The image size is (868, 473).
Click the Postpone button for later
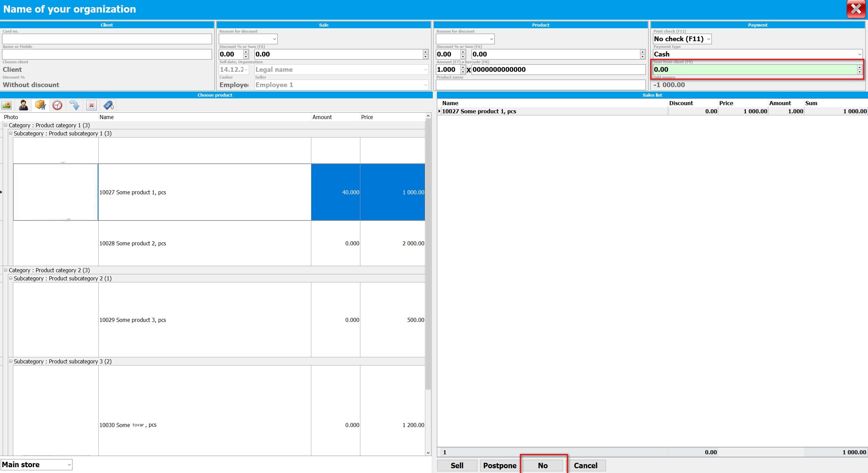(499, 465)
